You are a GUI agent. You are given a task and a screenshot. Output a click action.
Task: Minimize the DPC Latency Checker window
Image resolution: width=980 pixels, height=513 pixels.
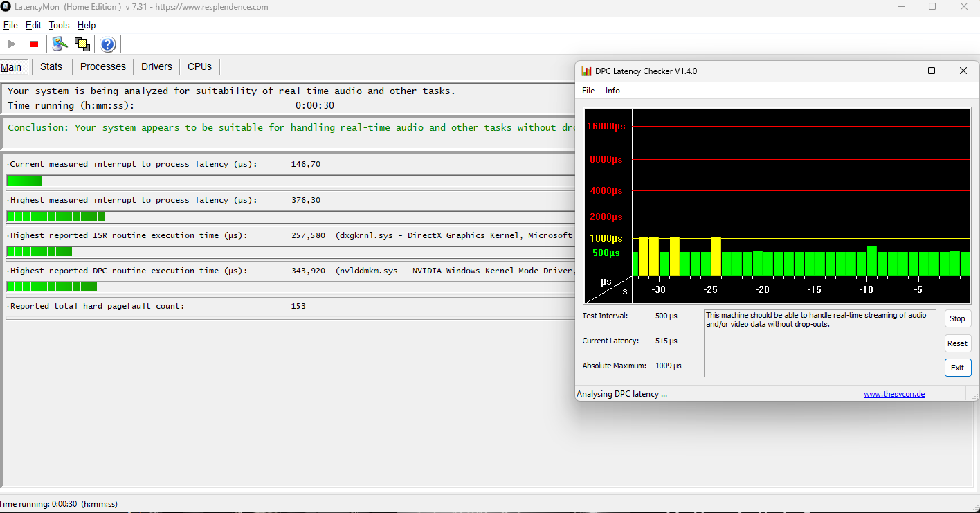pos(900,71)
